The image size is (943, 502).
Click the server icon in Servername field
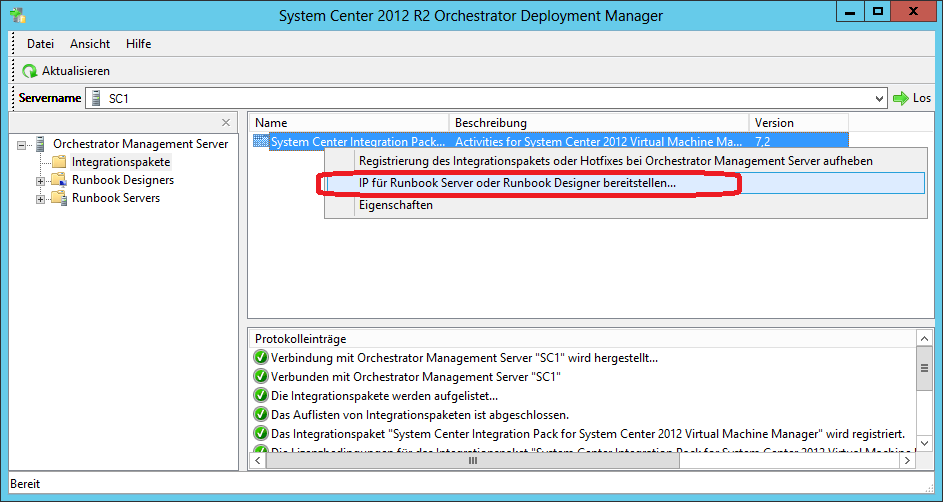(96, 98)
